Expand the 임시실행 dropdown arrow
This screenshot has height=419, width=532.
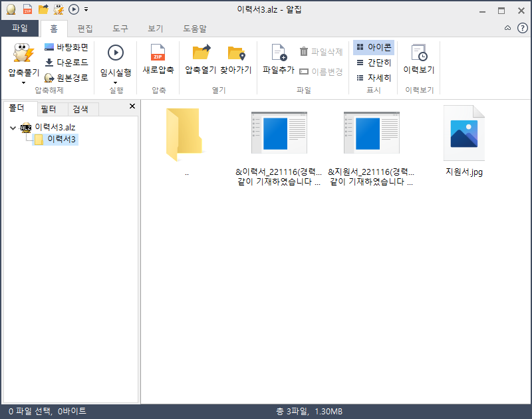coord(115,82)
